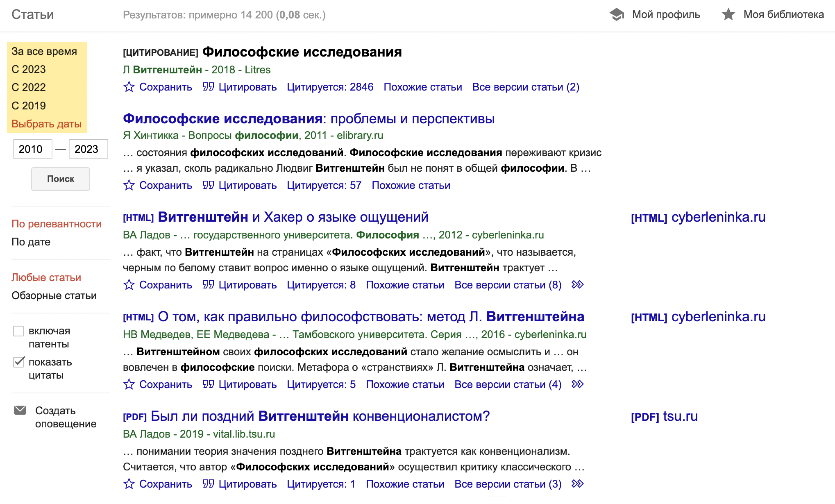Filter results 'С 2019'

click(x=29, y=106)
